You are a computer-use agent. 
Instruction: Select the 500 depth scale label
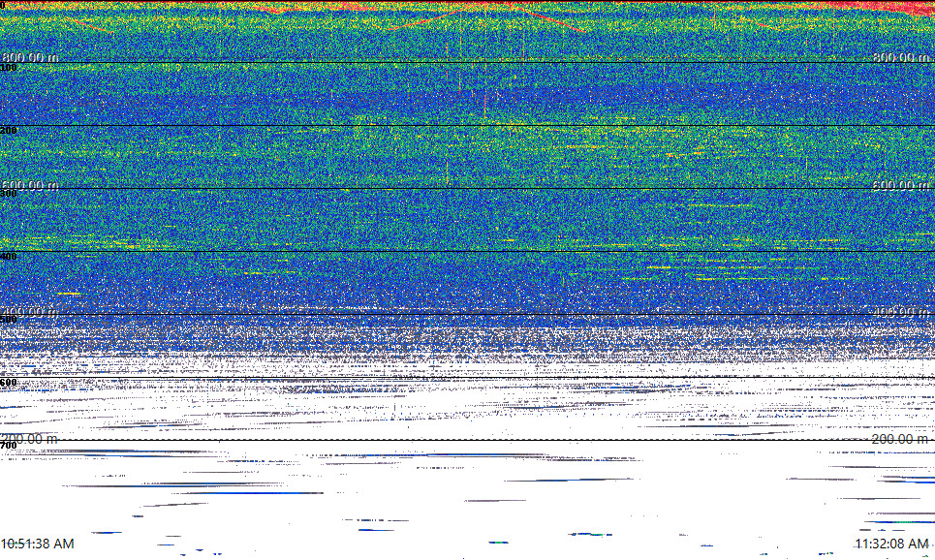(x=9, y=320)
